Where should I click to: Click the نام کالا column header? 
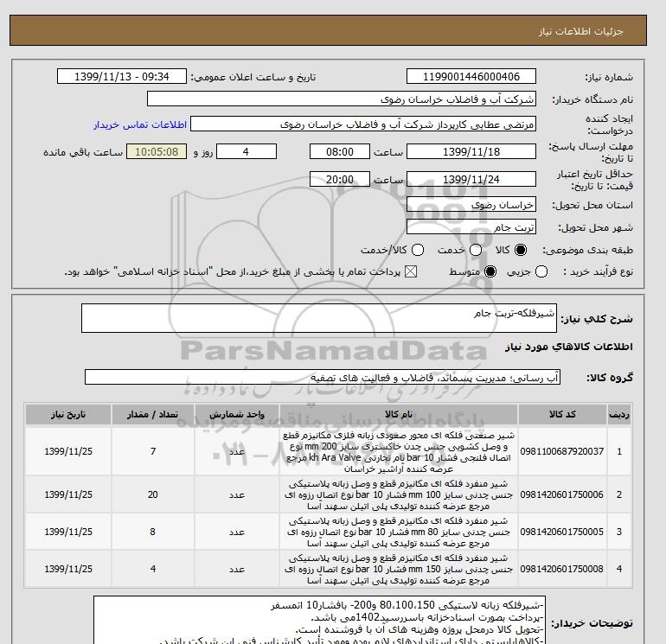click(x=399, y=415)
